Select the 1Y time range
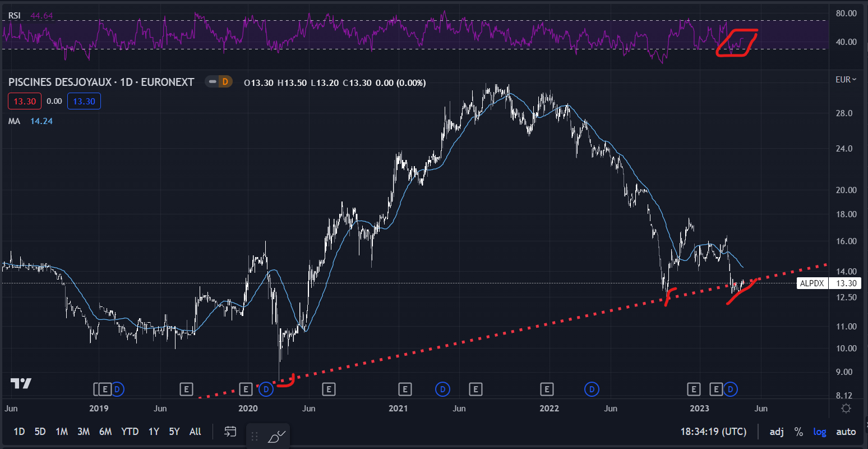Image resolution: width=868 pixels, height=449 pixels. (x=154, y=432)
